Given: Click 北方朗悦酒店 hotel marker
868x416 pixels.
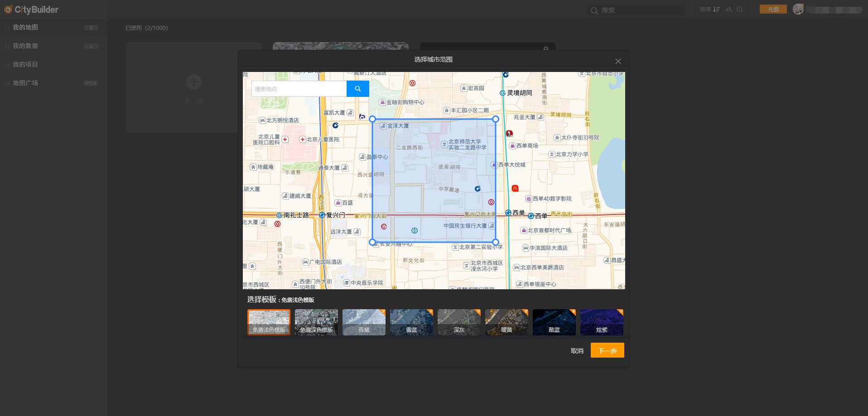Looking at the screenshot, I should point(262,120).
